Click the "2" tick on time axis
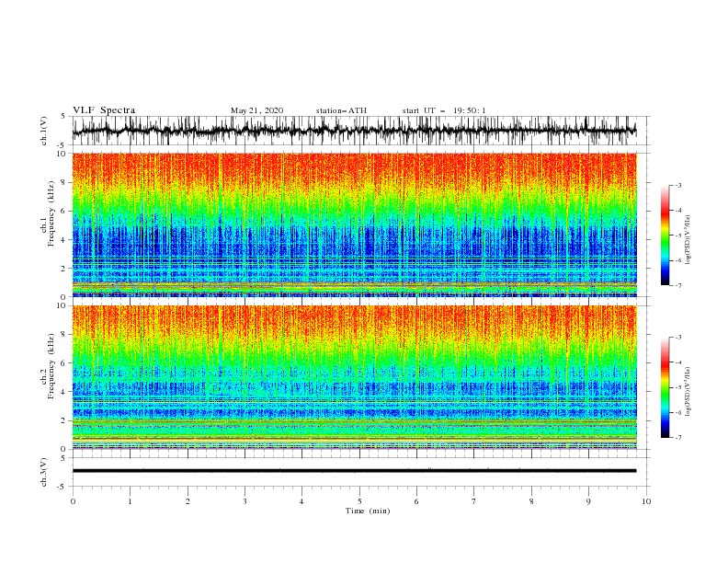 click(x=188, y=501)
